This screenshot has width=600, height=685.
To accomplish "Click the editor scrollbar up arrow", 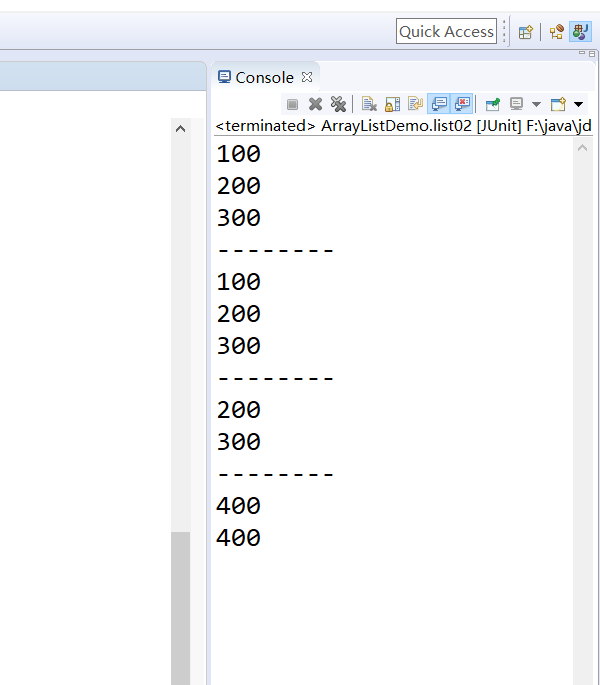I will point(180,129).
